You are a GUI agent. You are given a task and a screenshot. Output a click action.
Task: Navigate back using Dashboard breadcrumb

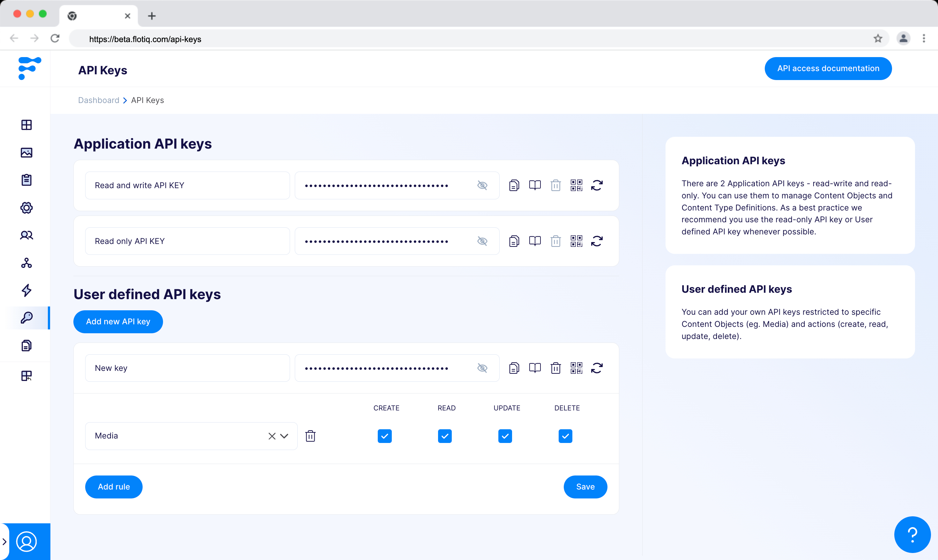[98, 100]
